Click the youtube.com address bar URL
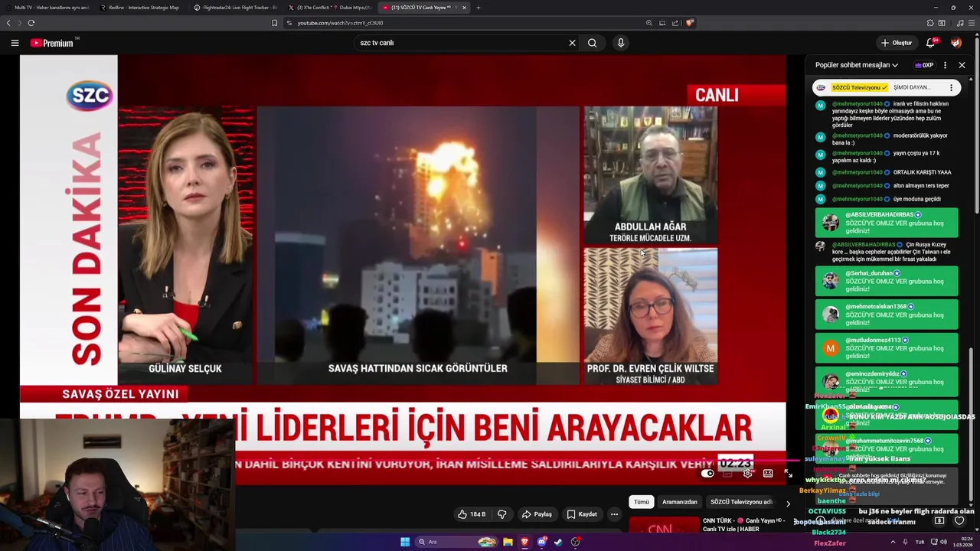 (x=340, y=23)
